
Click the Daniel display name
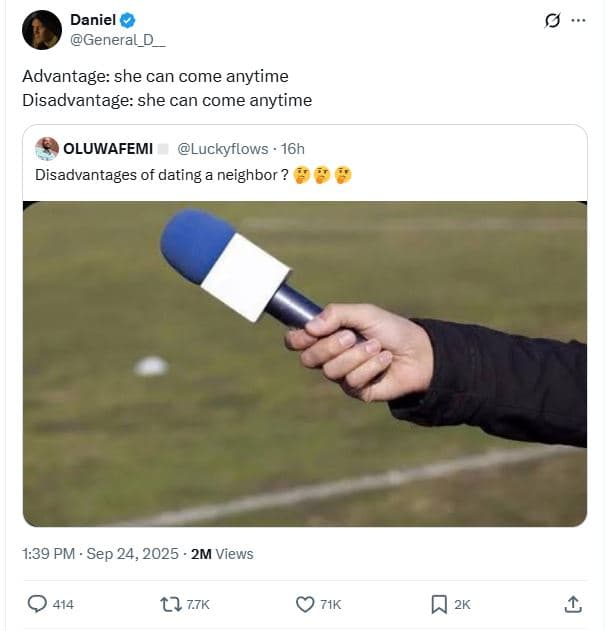[93, 20]
